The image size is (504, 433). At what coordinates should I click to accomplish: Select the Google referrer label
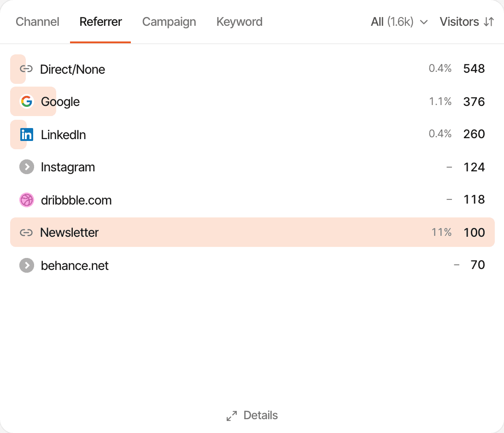(60, 102)
